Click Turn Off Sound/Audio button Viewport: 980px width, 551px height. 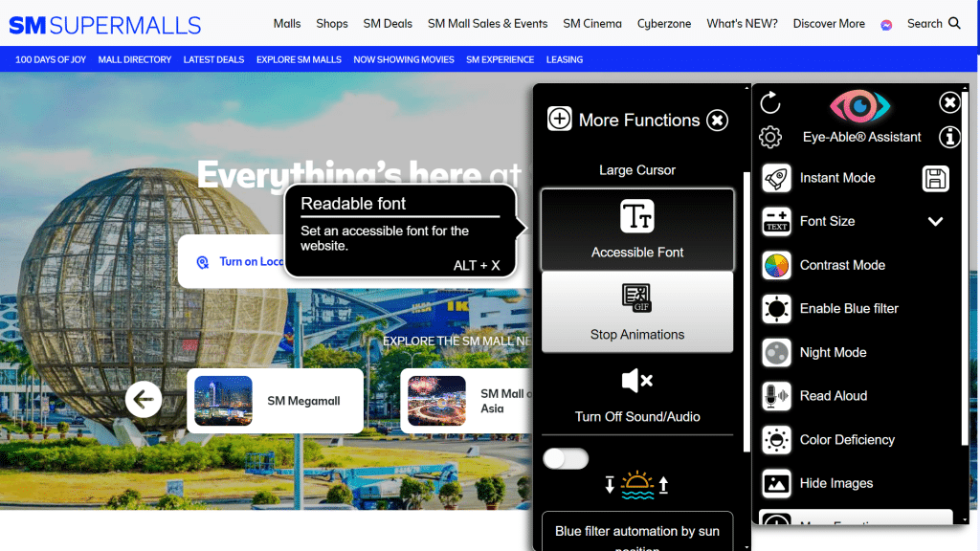pyautogui.click(x=637, y=394)
